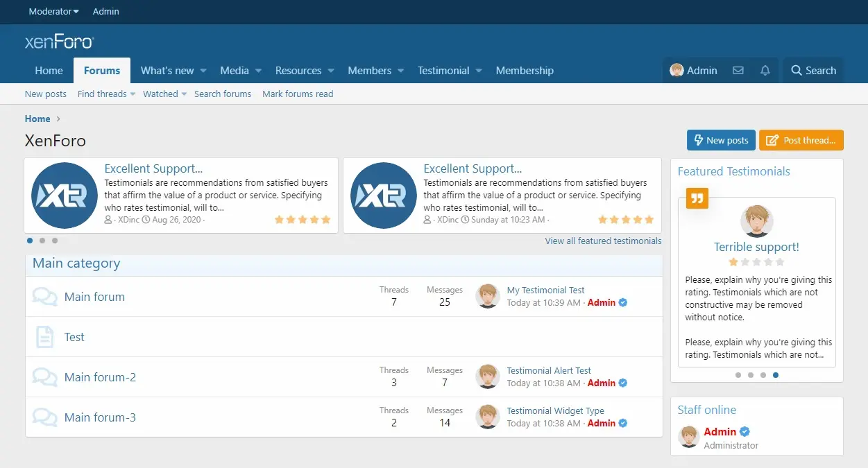Expand the Media dropdown arrow

click(x=258, y=71)
